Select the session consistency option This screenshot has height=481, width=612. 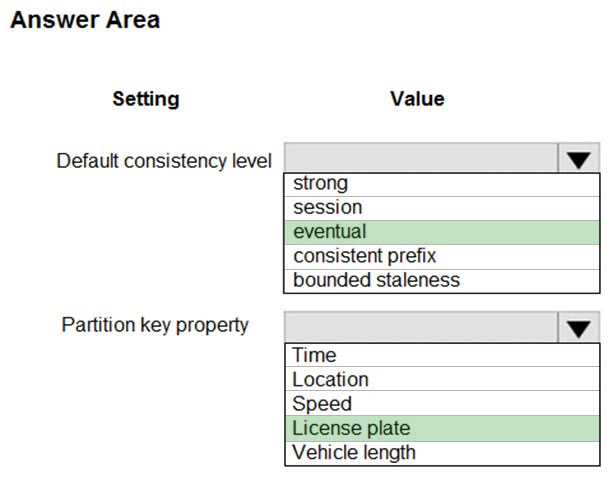[442, 208]
